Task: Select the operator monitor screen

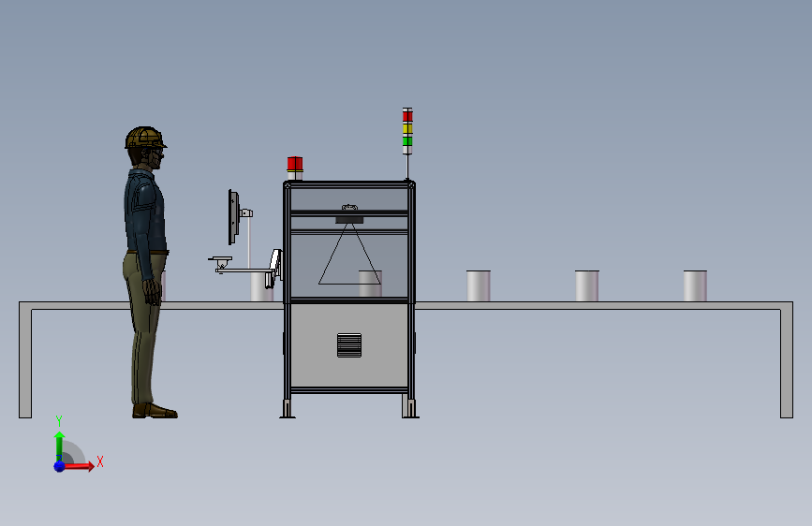Action: point(233,217)
